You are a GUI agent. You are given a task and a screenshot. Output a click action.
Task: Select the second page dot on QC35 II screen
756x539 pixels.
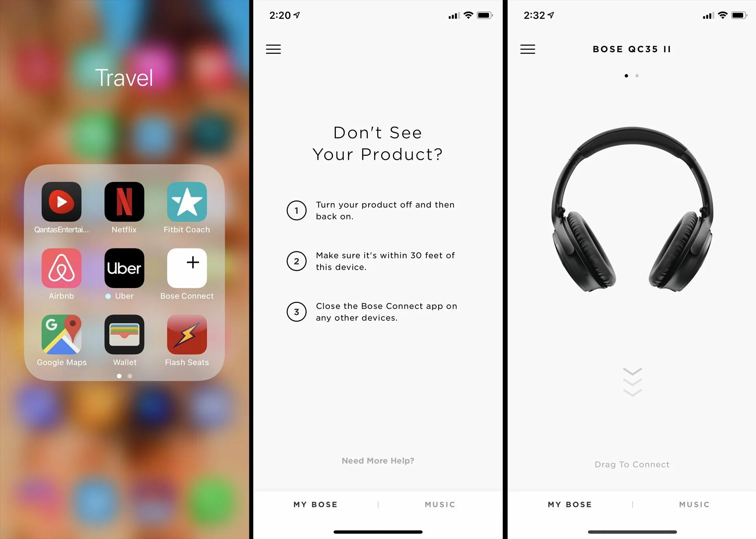(637, 75)
